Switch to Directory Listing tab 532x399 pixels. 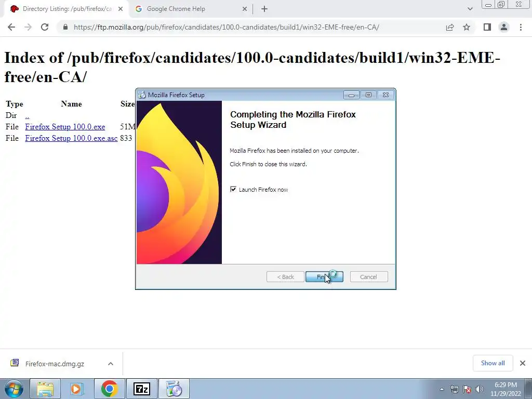pos(66,9)
